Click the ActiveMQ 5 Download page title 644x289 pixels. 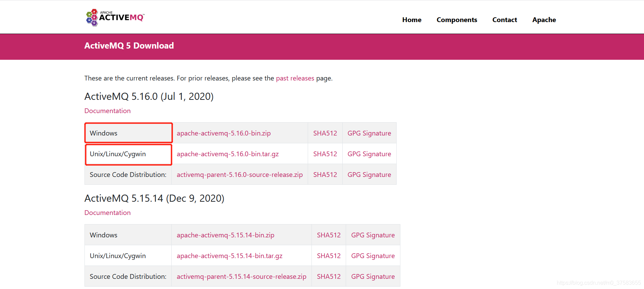[x=129, y=46]
